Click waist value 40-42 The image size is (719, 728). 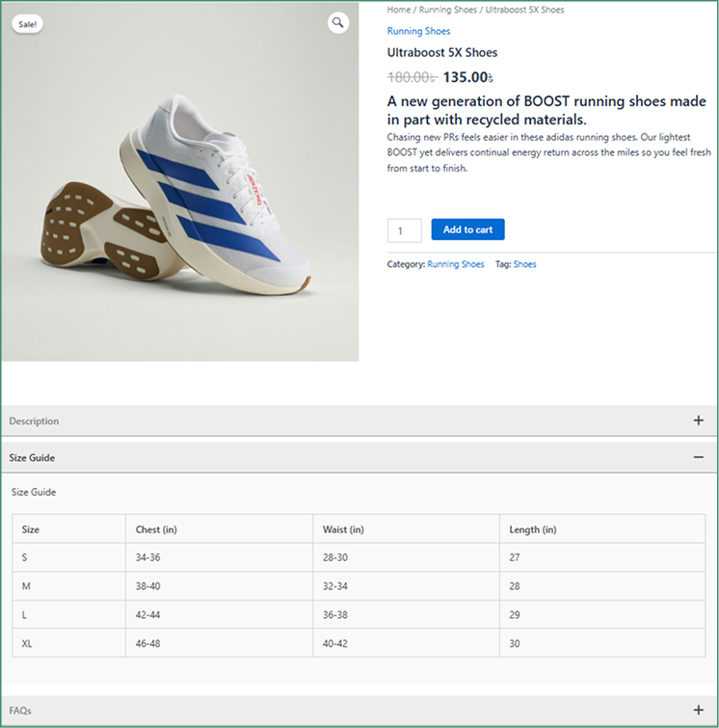(x=335, y=643)
